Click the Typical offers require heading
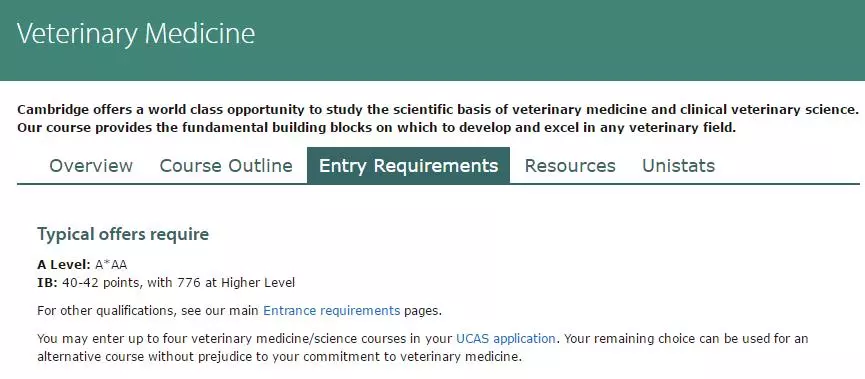 pos(123,234)
